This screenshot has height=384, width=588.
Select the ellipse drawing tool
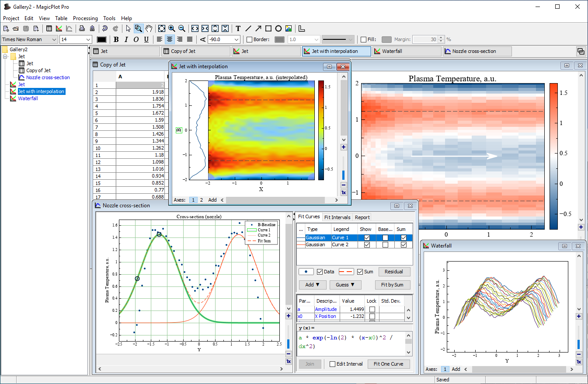pyautogui.click(x=278, y=28)
